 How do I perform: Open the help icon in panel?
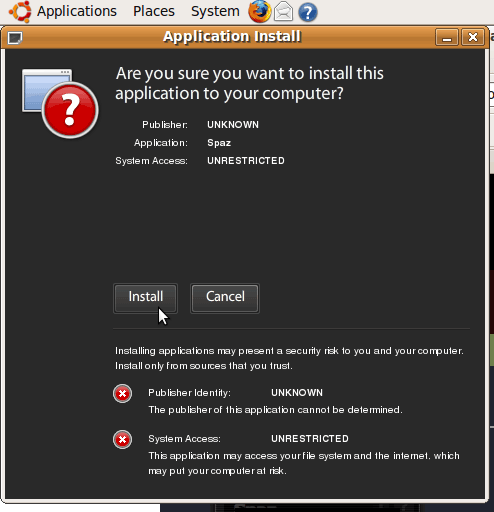click(x=308, y=12)
